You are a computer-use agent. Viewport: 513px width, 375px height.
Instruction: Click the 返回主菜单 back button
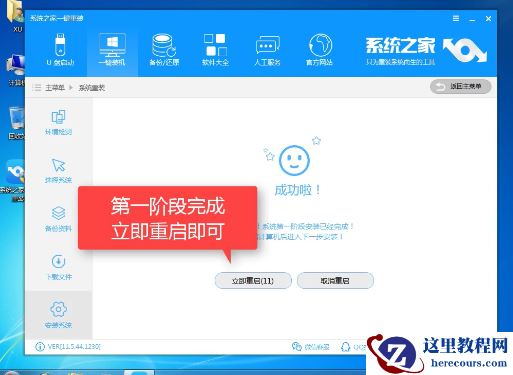click(x=460, y=87)
